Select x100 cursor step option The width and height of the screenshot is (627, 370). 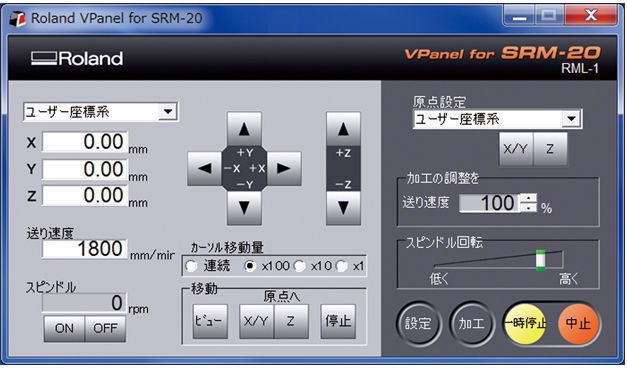[x=250, y=266]
